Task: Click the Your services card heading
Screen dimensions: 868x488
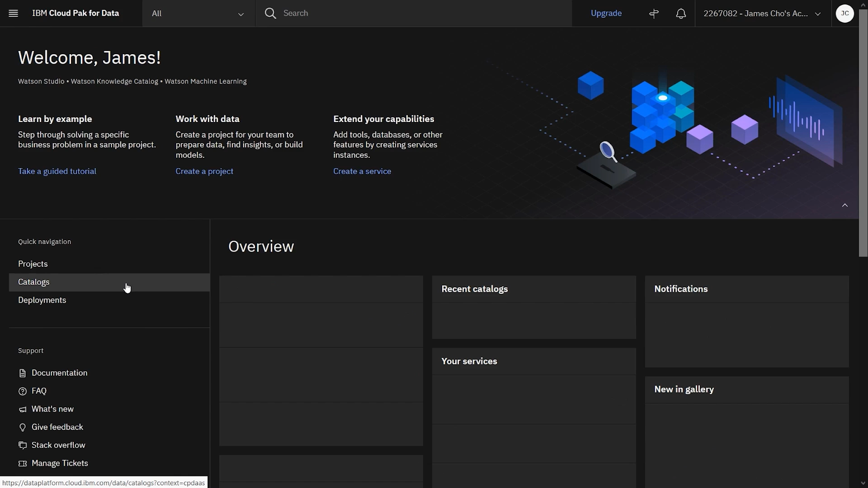Action: click(469, 361)
